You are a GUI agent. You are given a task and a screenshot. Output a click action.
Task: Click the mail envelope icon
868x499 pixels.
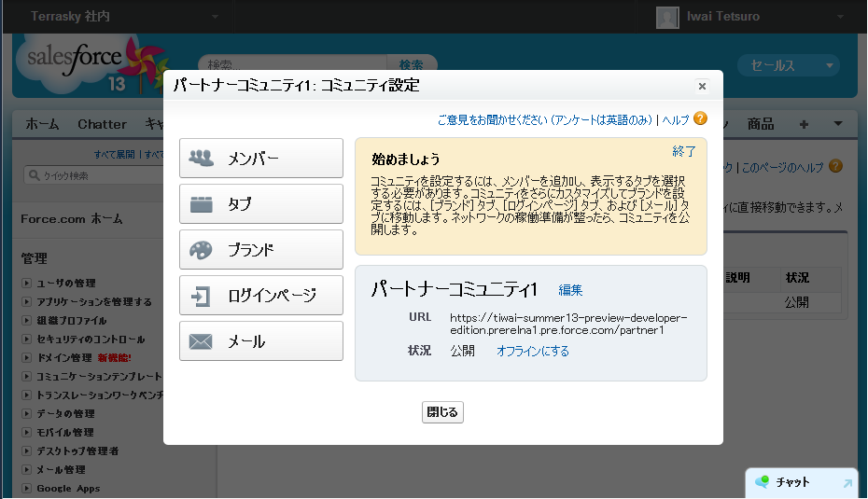(x=201, y=342)
